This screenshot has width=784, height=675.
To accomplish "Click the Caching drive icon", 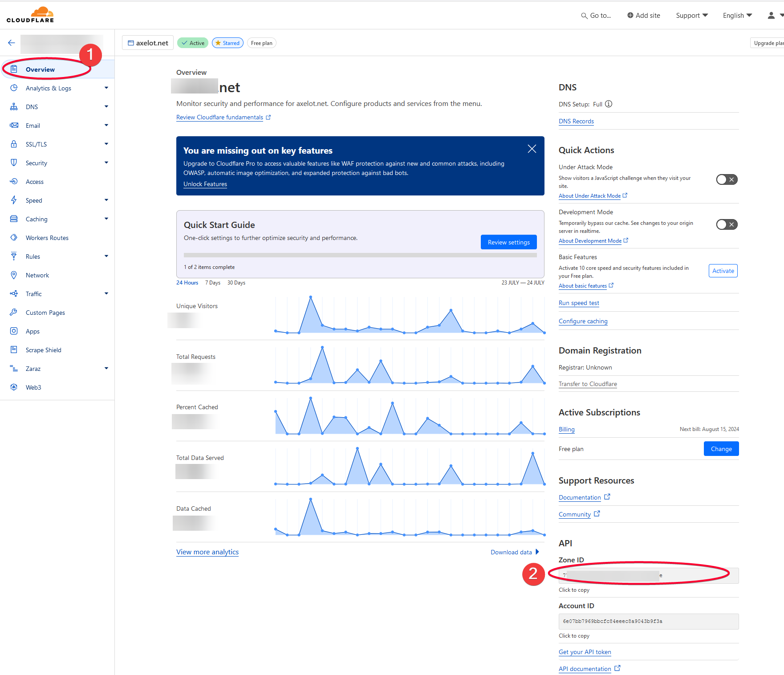I will coord(14,219).
